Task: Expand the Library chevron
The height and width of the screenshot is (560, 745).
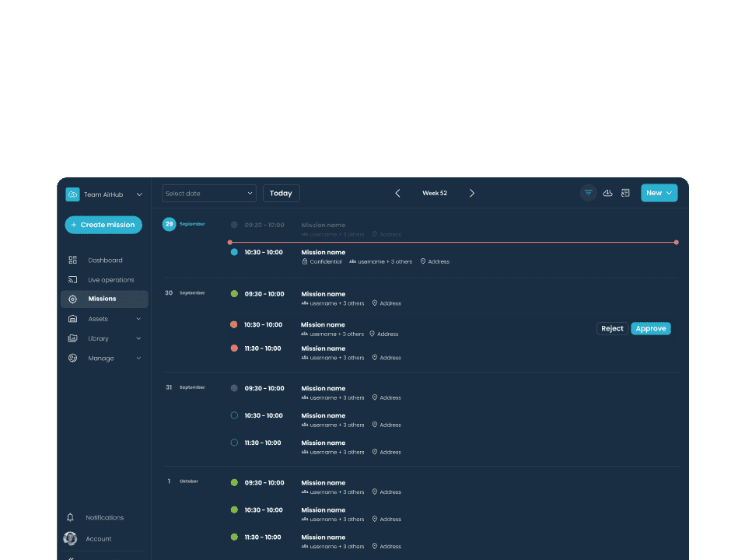Action: pyautogui.click(x=138, y=338)
